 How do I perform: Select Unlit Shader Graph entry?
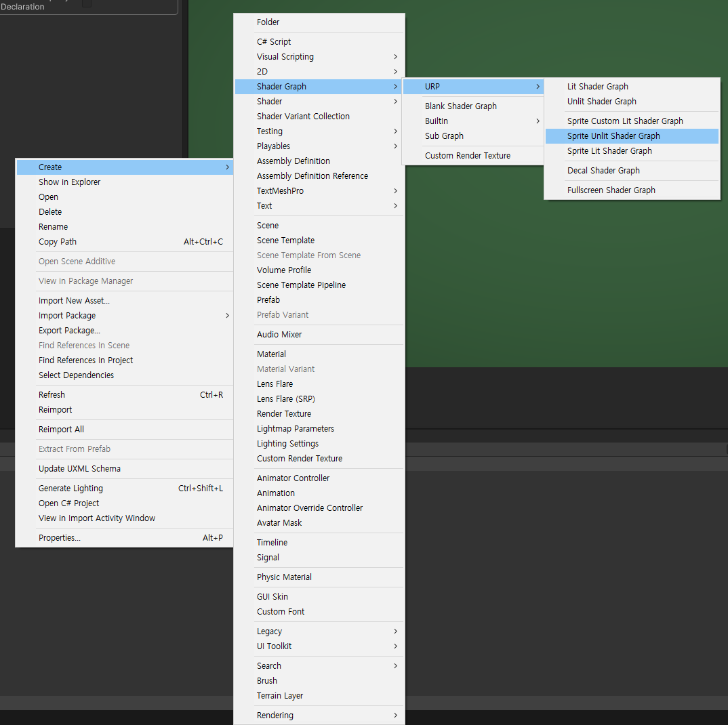click(632, 101)
